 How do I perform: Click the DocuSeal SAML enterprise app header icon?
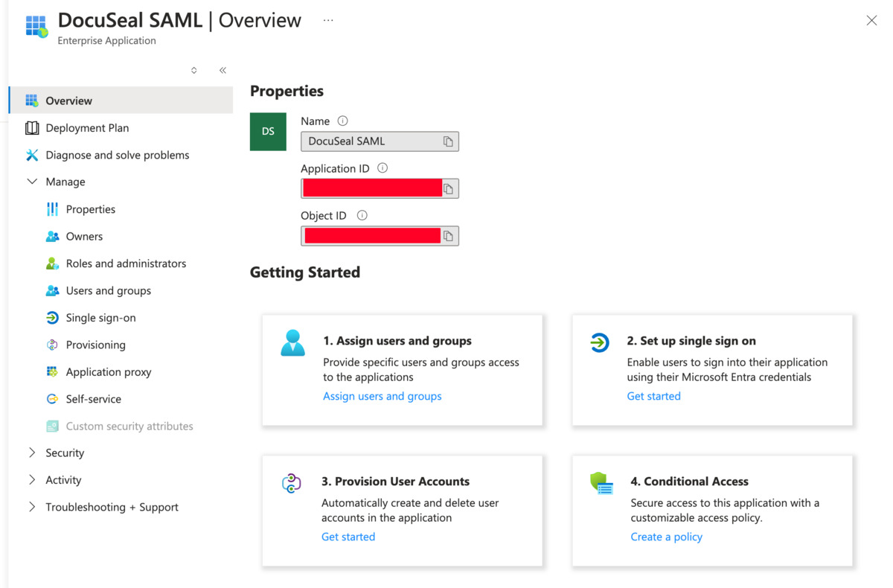coord(36,26)
